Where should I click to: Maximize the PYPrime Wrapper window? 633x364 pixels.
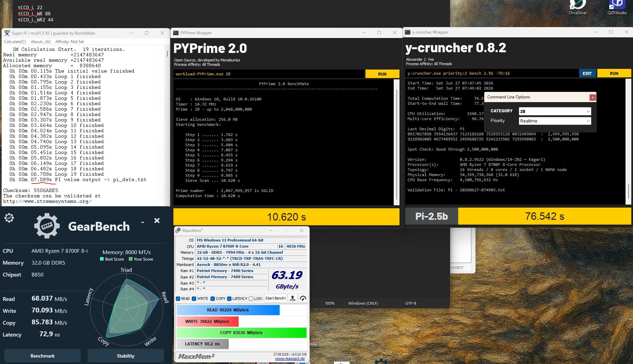[379, 33]
